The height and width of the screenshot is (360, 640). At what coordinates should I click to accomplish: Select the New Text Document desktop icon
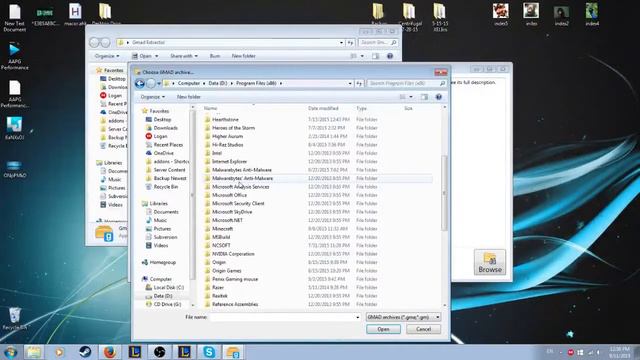(x=15, y=18)
